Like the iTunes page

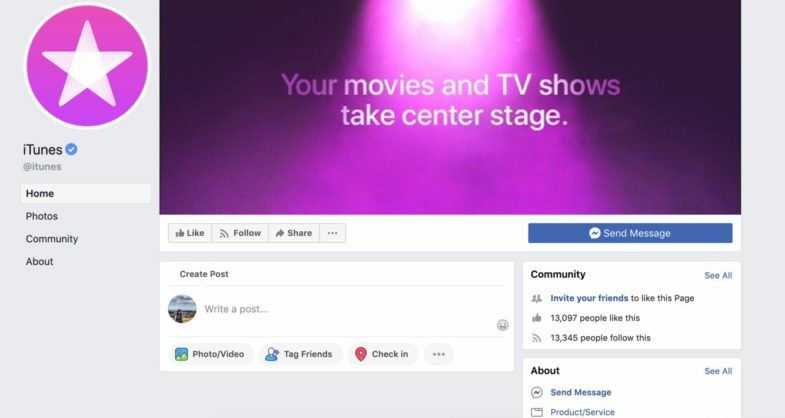190,233
